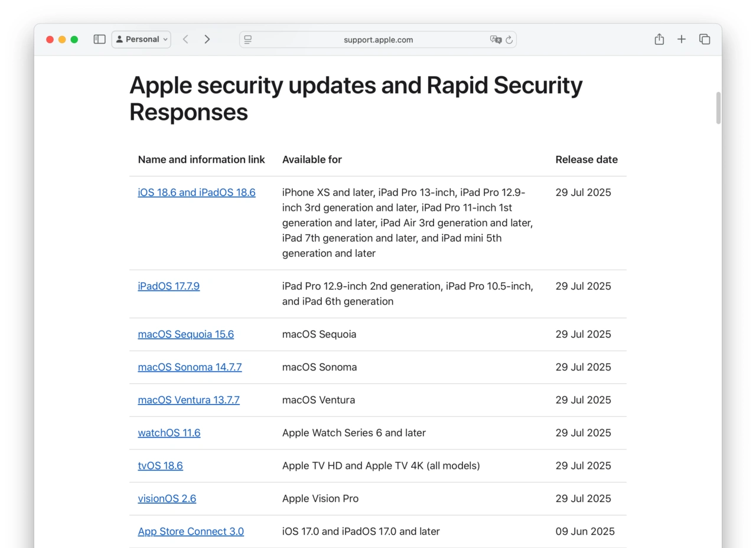Toggle the Safari sidebar

click(99, 40)
